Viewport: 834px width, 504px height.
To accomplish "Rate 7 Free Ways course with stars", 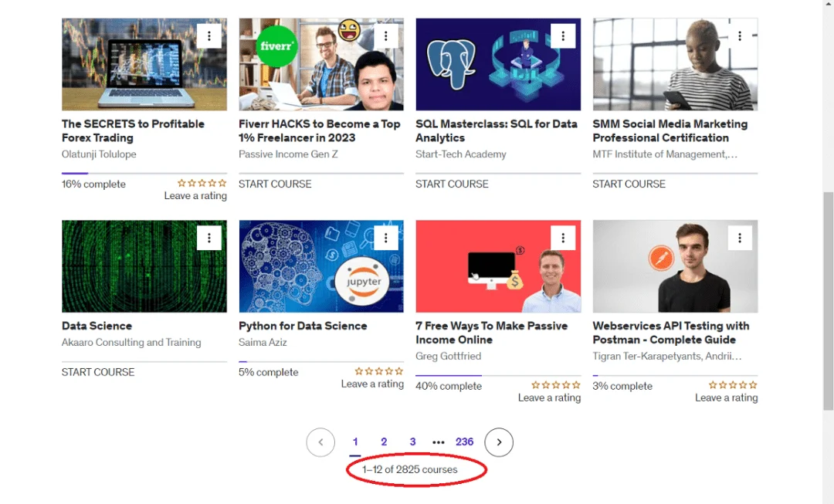I will pos(556,385).
